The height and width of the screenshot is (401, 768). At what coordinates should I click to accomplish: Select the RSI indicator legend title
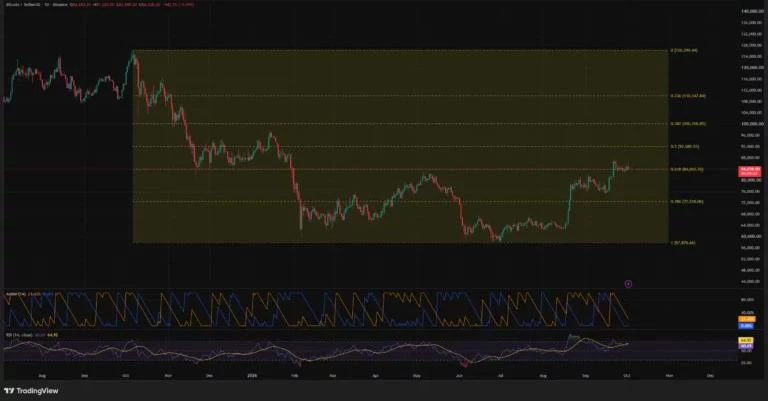[x=20, y=335]
